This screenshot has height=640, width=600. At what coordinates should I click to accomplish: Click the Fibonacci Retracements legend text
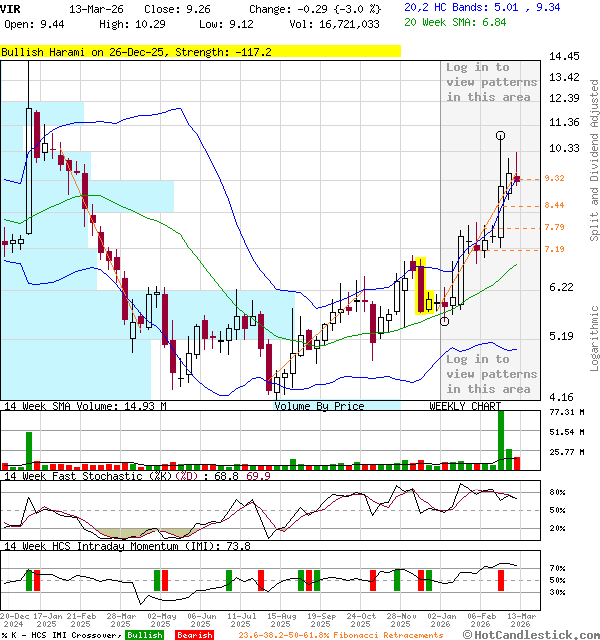coord(340,635)
